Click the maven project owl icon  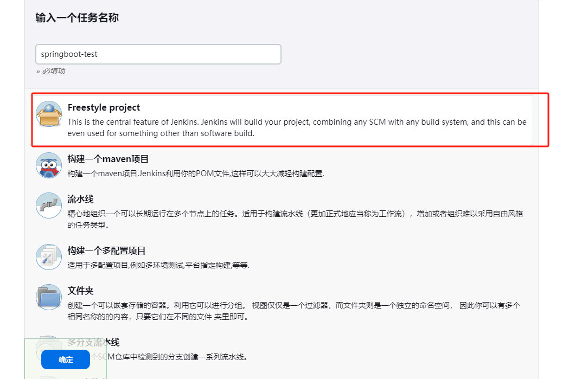pyautogui.click(x=49, y=165)
